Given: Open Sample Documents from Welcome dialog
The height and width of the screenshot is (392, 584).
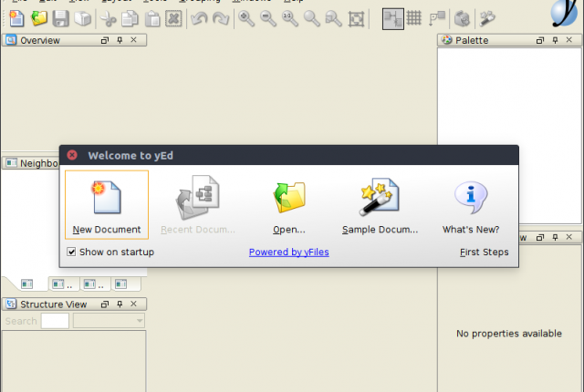Looking at the screenshot, I should click(380, 204).
